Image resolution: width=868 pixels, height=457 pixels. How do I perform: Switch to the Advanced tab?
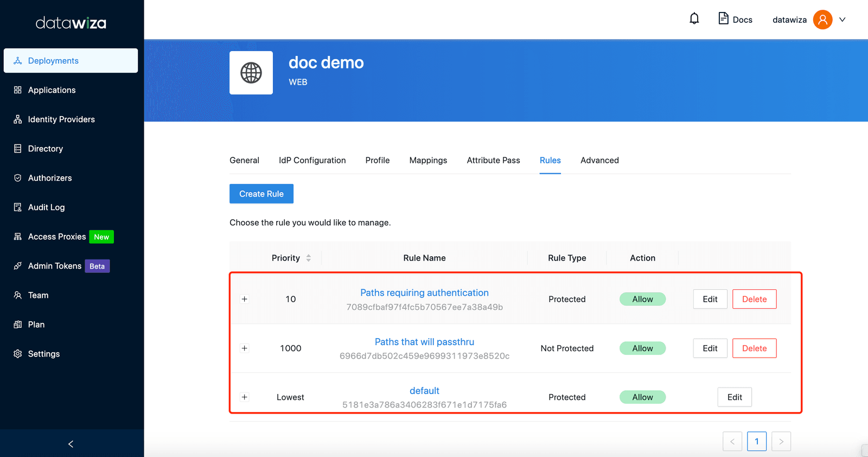(x=599, y=160)
